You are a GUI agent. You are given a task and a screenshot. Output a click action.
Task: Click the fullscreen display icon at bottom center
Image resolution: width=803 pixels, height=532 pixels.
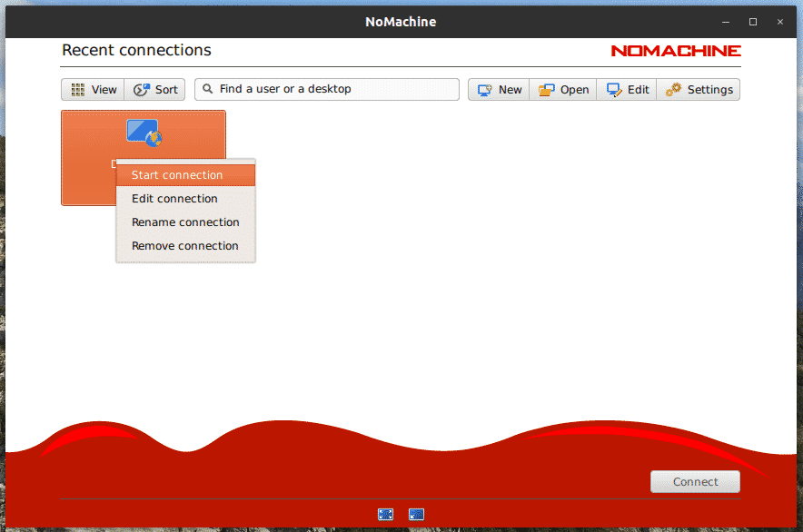tap(385, 514)
